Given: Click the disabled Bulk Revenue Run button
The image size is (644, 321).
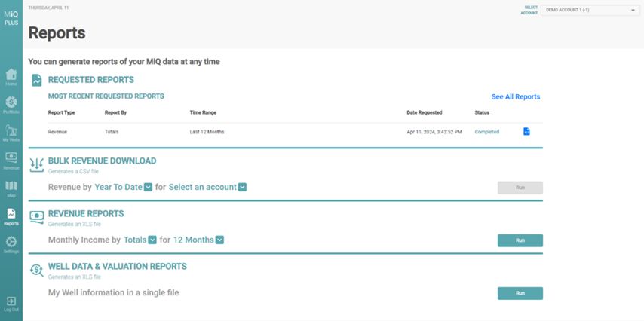Looking at the screenshot, I should 520,188.
